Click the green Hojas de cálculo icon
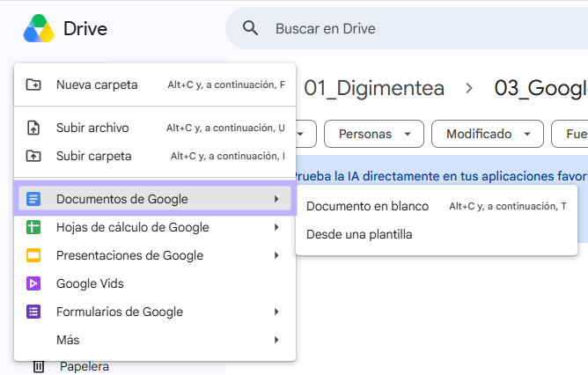This screenshot has height=375, width=588. click(x=33, y=227)
